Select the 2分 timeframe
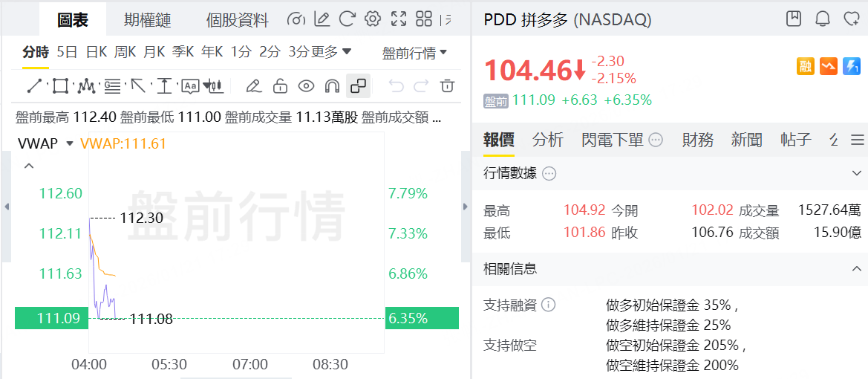 point(270,53)
